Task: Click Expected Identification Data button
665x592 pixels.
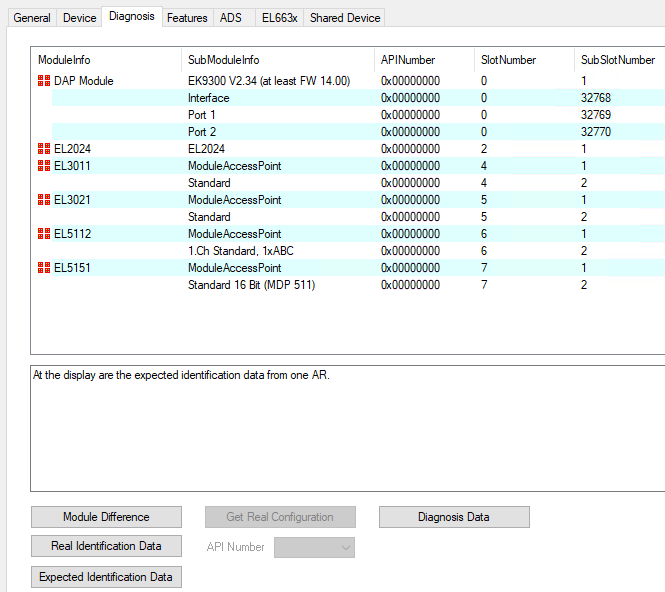Action: pos(106,577)
